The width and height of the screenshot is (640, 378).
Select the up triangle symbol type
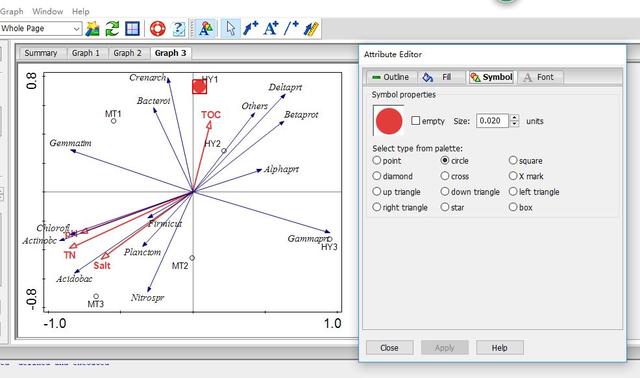[377, 191]
